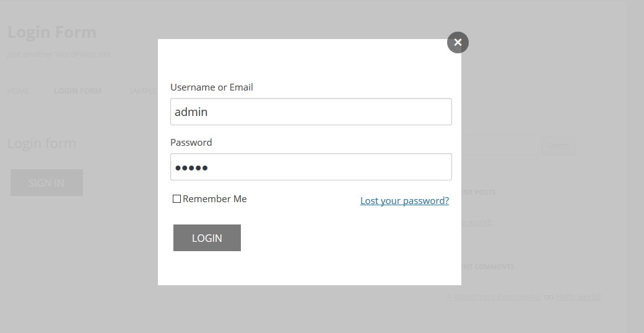
Task: Open the partially hidden SAMPLE menu item
Action: click(143, 91)
